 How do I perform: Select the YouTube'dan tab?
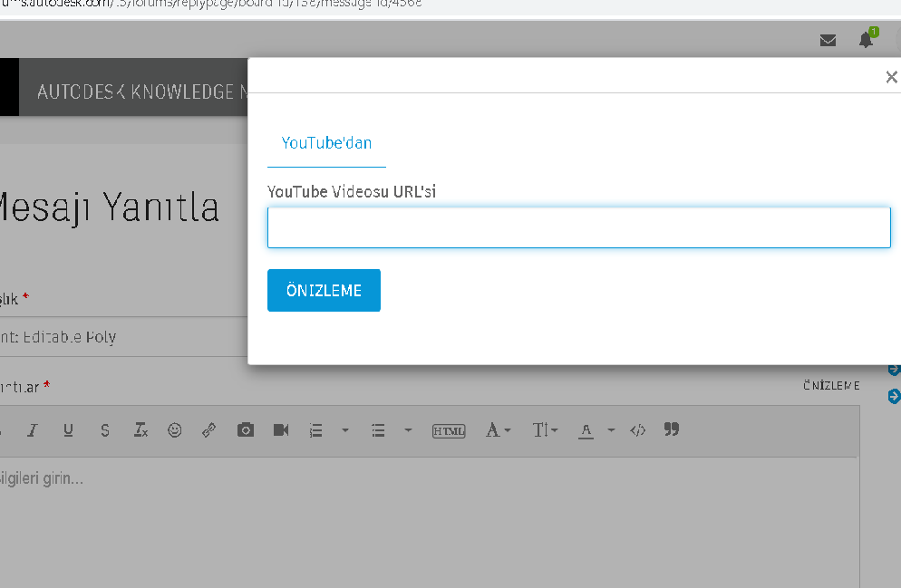pyautogui.click(x=326, y=143)
